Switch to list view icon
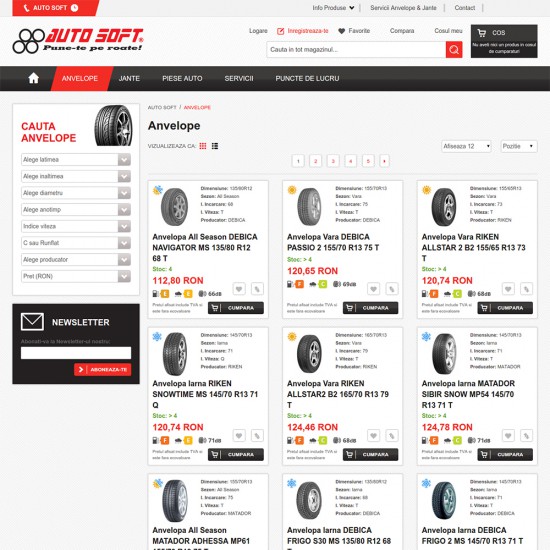550x550 pixels. click(x=215, y=146)
